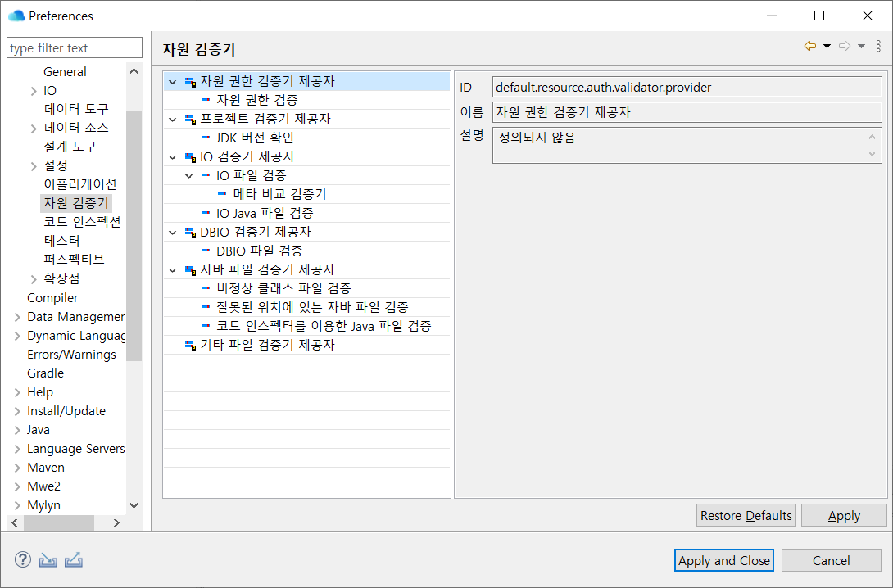
Task: Click the help question mark icon
Action: tap(23, 560)
